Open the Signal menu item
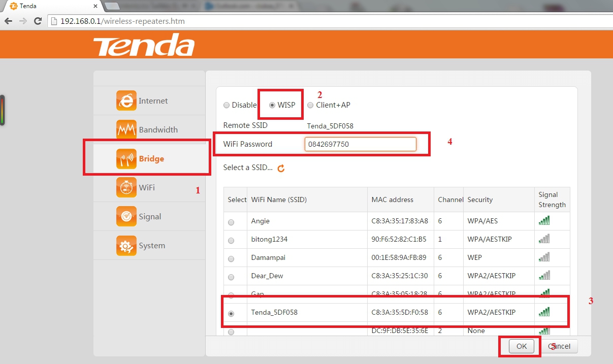Screen dimensions: 613x364 (149, 216)
